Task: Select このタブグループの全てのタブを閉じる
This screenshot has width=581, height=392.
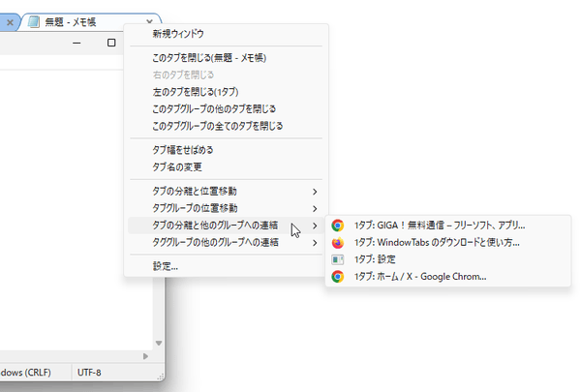Action: click(217, 126)
